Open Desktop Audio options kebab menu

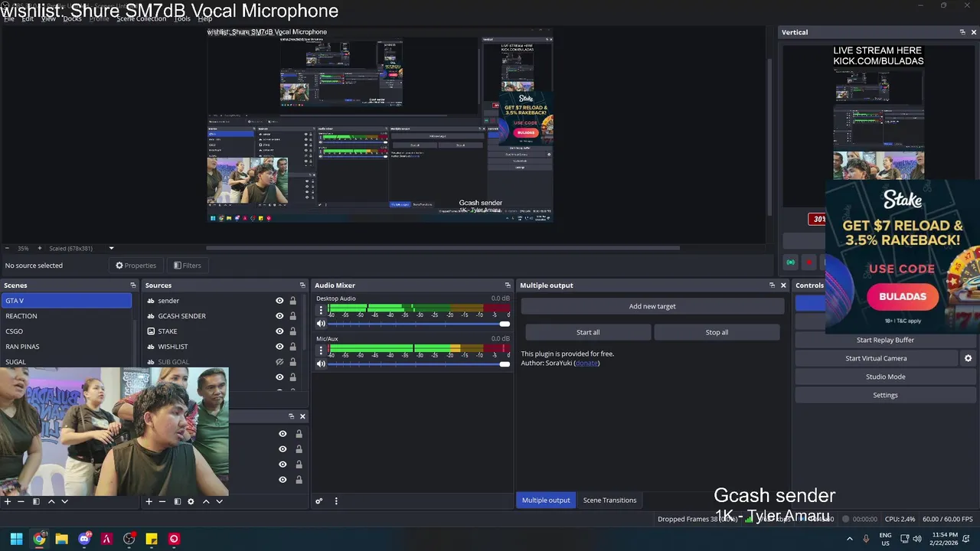[x=321, y=310]
